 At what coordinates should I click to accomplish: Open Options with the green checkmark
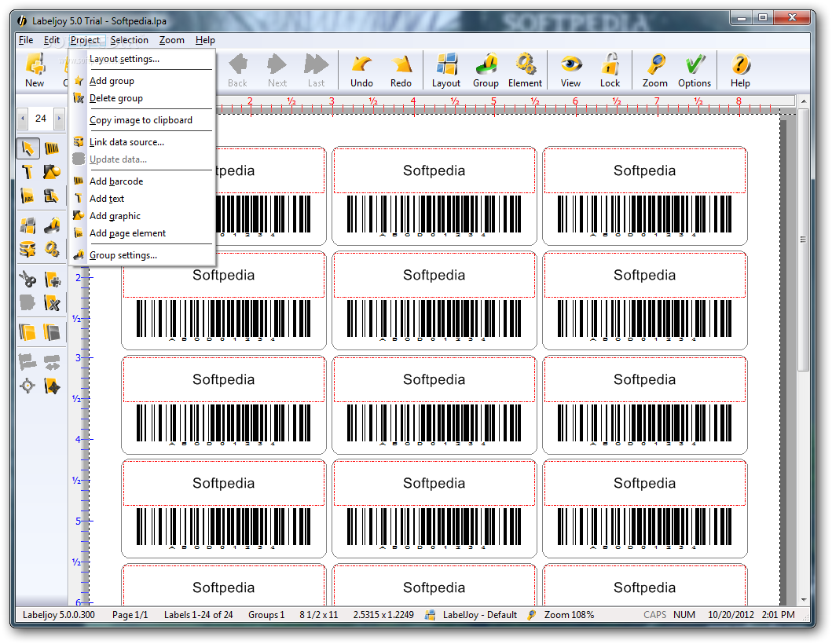point(695,70)
